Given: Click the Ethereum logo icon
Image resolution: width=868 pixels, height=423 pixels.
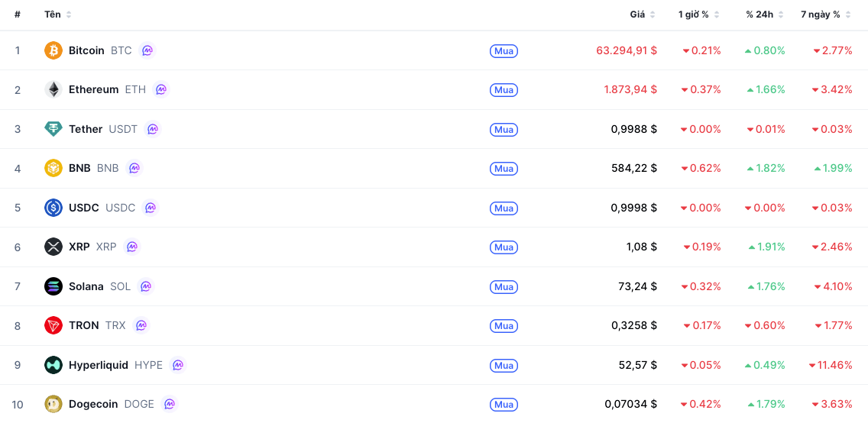Looking at the screenshot, I should coord(53,89).
